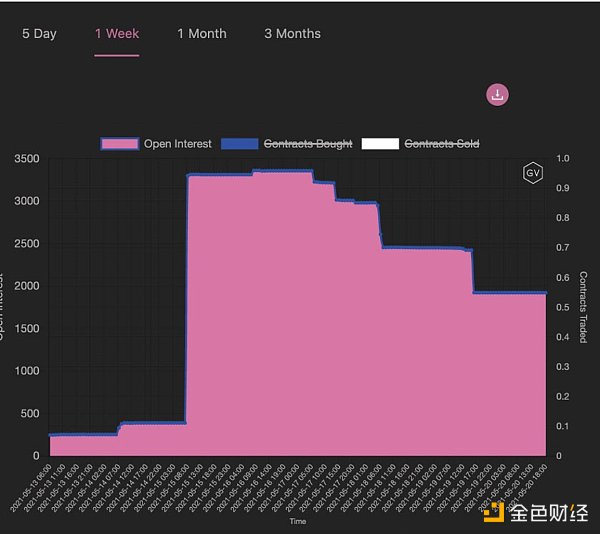Image resolution: width=600 pixels, height=534 pixels.
Task: Click the 0.5 tick on right axis
Action: click(x=562, y=307)
